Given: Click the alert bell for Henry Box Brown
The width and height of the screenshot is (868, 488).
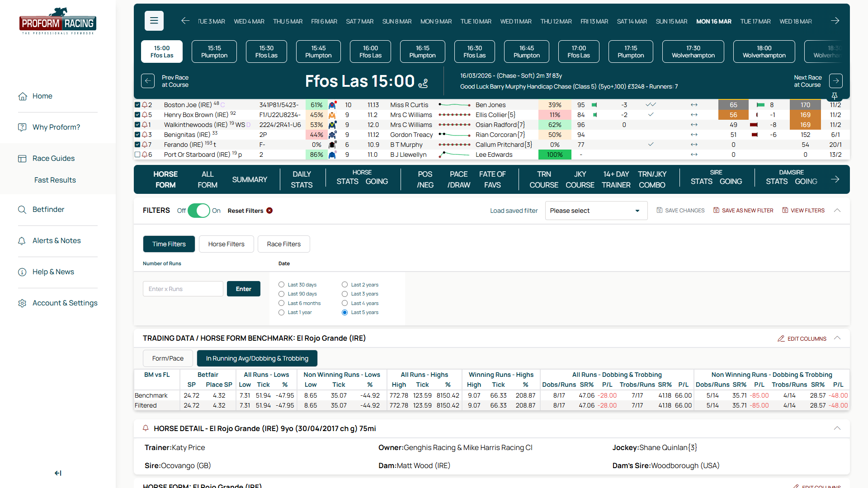Looking at the screenshot, I should point(144,115).
